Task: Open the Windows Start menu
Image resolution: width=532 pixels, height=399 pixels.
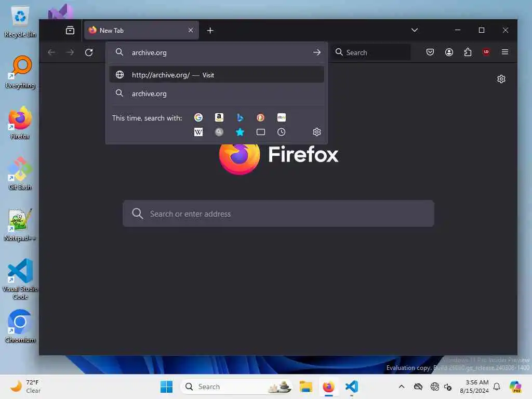Action: click(x=166, y=387)
